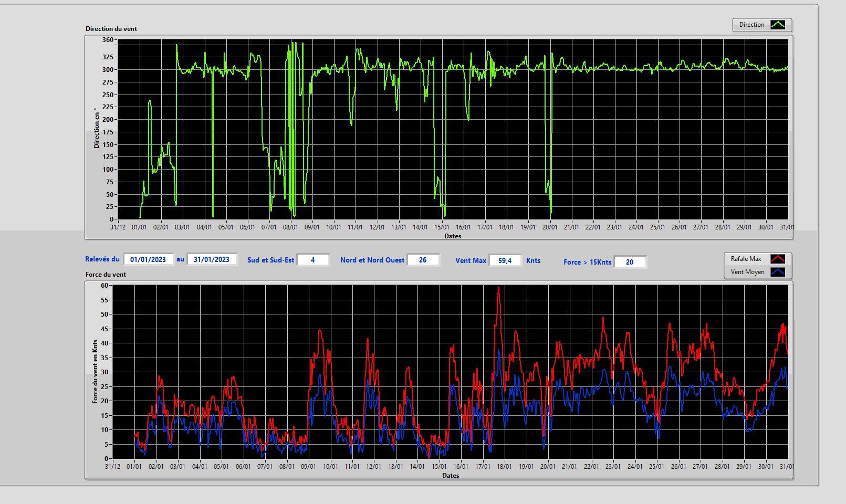Click the Direction legend label

[x=752, y=25]
